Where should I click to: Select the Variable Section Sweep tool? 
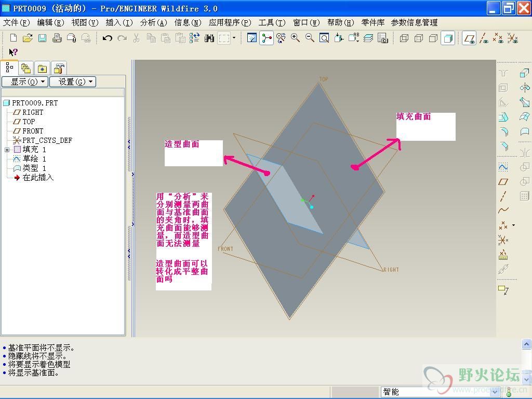click(524, 102)
